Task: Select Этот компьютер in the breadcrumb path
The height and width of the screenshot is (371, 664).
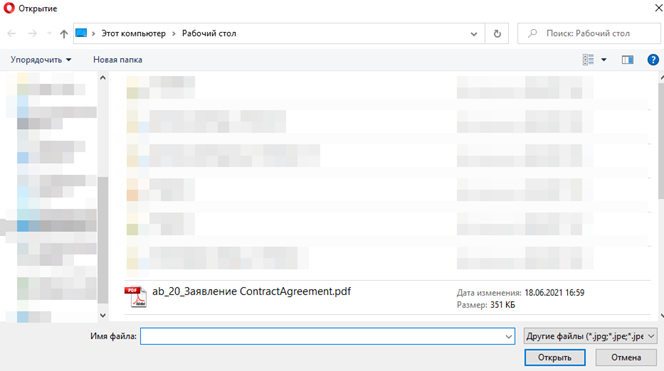Action: [133, 33]
